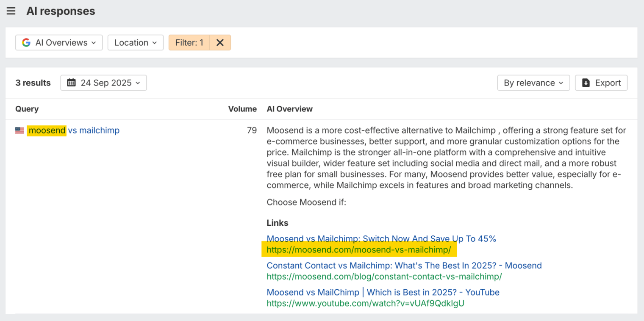Click the volume value 79
Image resolution: width=644 pixels, height=321 pixels.
252,130
